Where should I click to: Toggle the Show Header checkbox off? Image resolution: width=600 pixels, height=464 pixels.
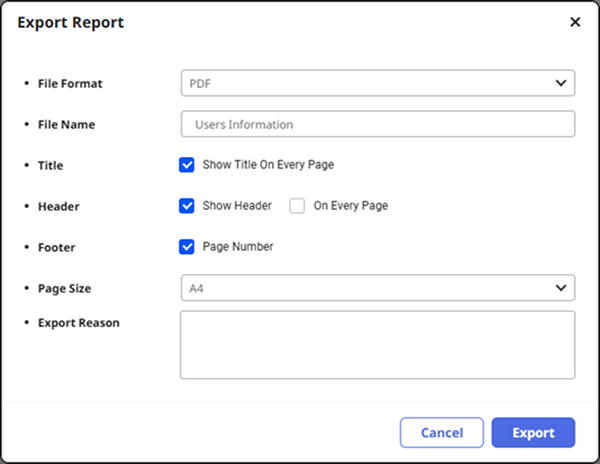[x=187, y=206]
